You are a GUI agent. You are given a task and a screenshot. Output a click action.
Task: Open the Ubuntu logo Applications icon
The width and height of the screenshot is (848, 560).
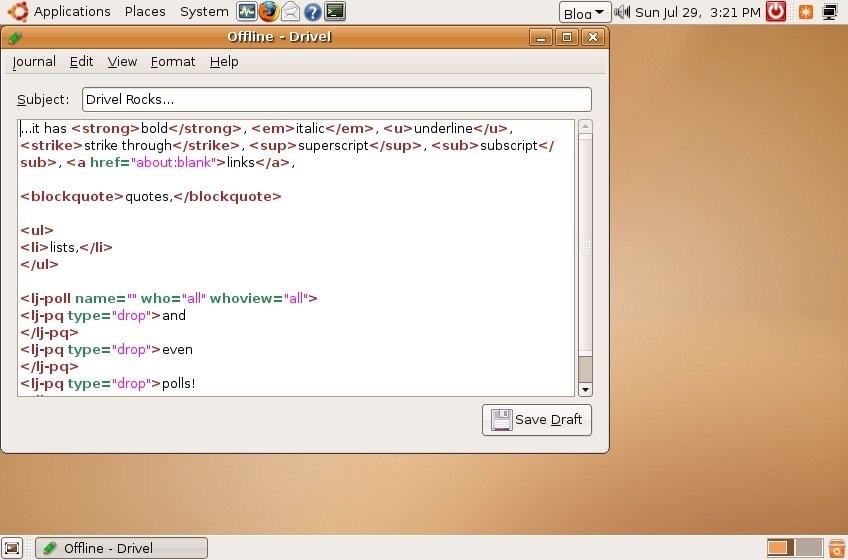(18, 11)
